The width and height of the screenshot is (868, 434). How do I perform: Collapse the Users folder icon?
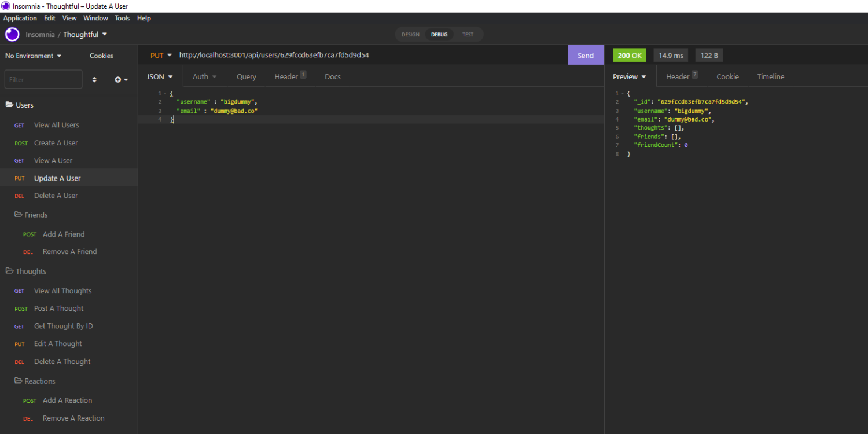pos(9,105)
